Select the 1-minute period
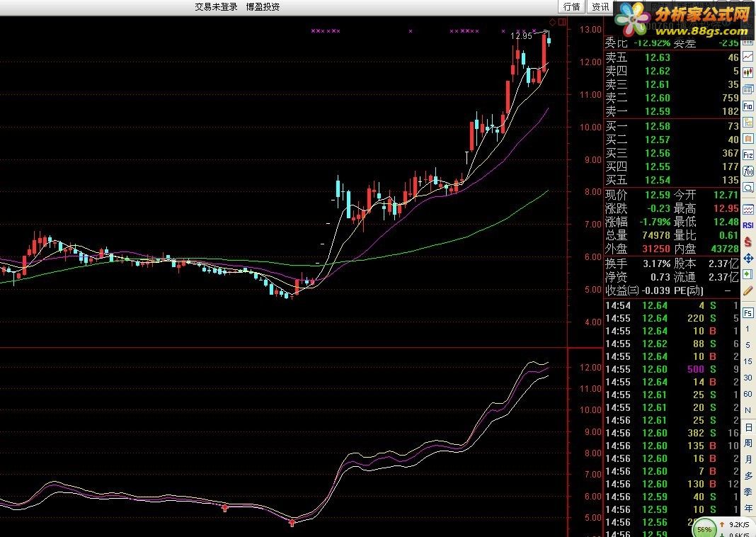Screen dimensions: 756x537 (x=748, y=329)
